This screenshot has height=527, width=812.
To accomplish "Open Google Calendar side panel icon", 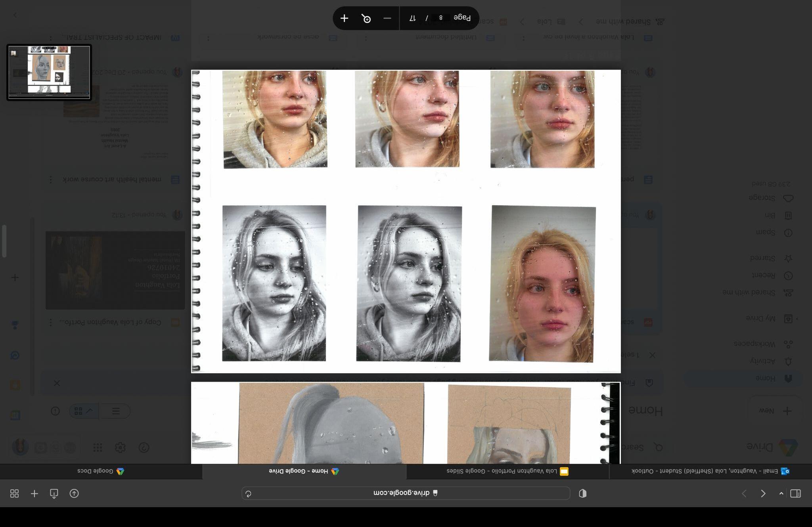I will (x=15, y=416).
